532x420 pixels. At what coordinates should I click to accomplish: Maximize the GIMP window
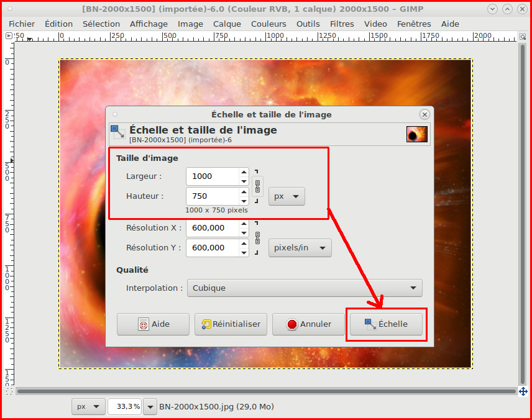point(507,9)
